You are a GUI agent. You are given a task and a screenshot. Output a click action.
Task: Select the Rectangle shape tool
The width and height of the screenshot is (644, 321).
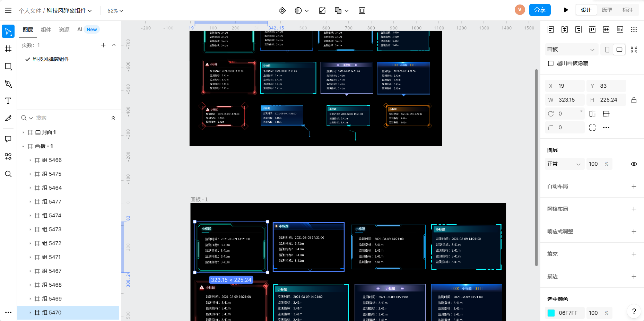(8, 66)
